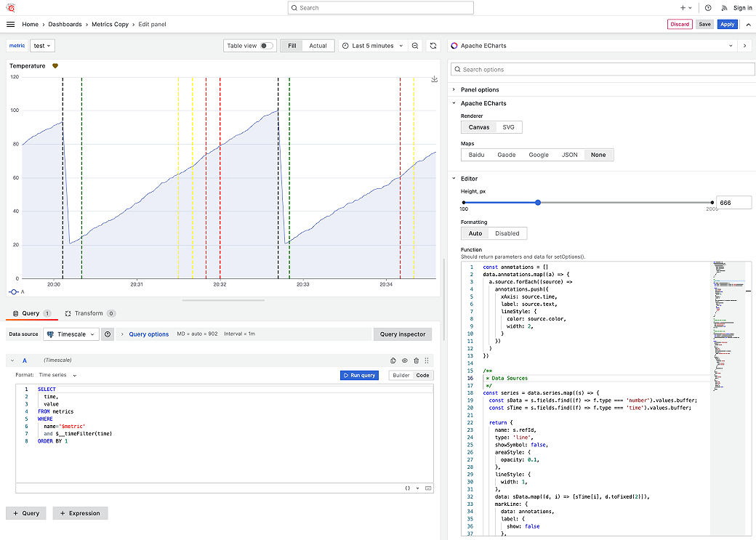The image size is (756, 540).
Task: Expand the Panel options section
Action: pyautogui.click(x=480, y=89)
